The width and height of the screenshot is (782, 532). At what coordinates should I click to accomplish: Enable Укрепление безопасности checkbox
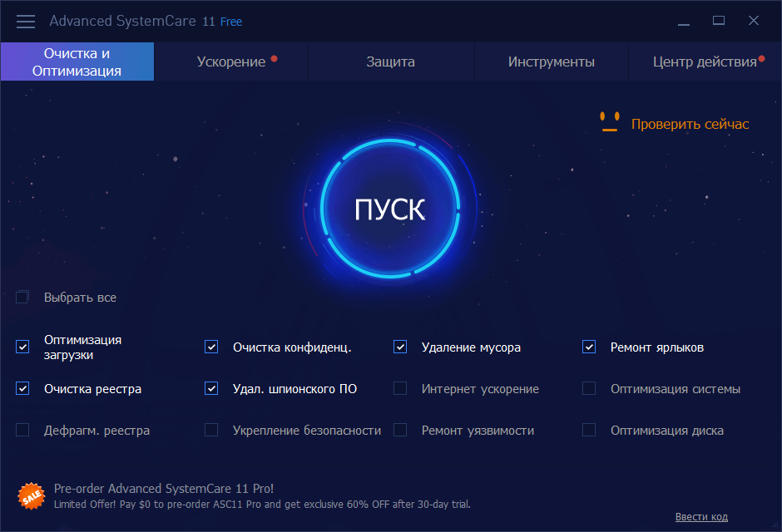tap(211, 430)
